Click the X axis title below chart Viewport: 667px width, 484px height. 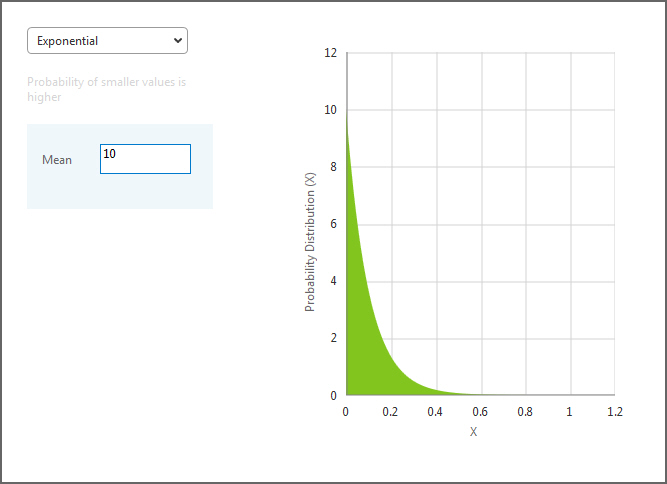point(473,432)
